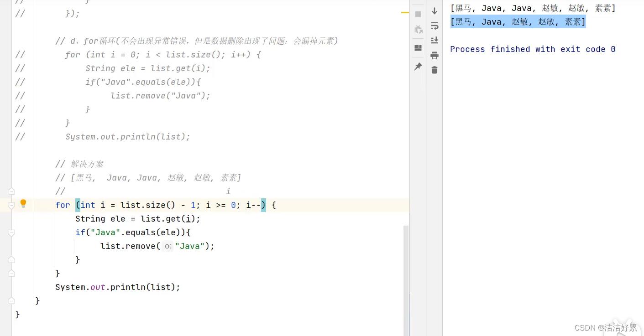
Task: Pin the Run tab with pushpin icon
Action: (418, 67)
